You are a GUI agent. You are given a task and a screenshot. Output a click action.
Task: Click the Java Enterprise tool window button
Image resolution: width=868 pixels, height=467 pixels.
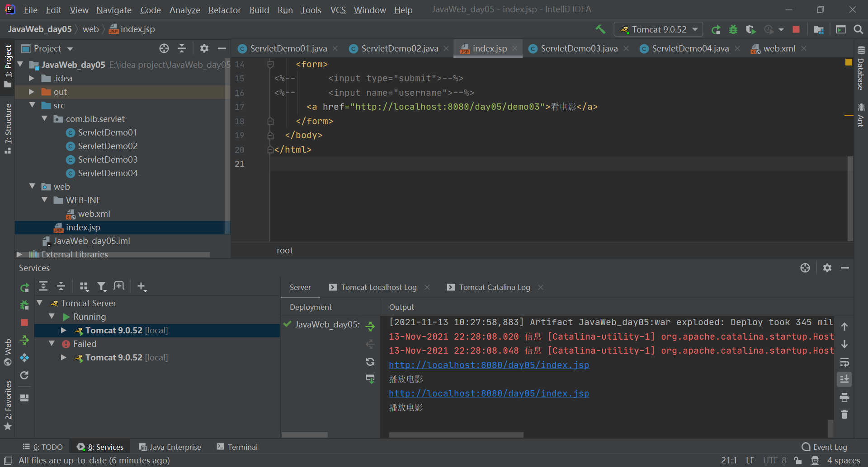point(170,447)
